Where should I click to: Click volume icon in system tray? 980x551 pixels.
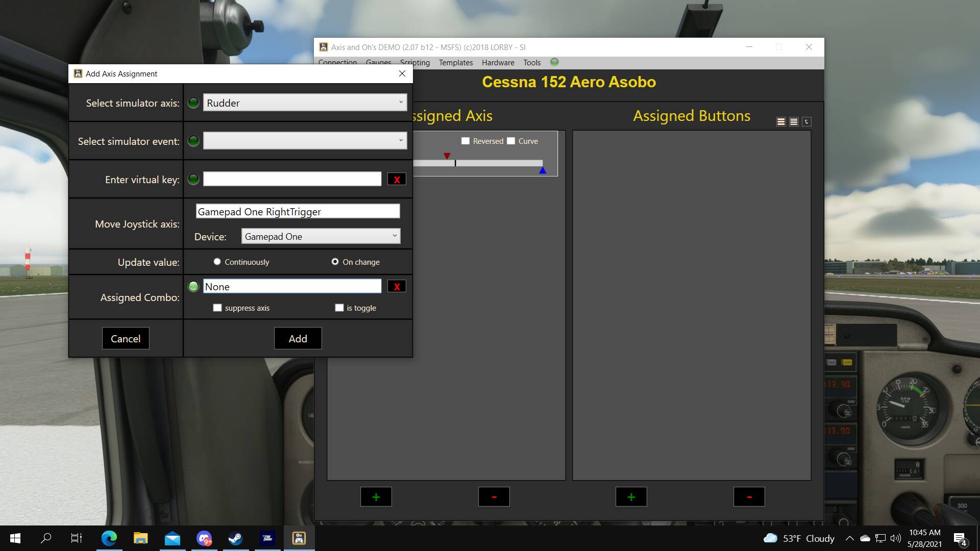click(895, 538)
